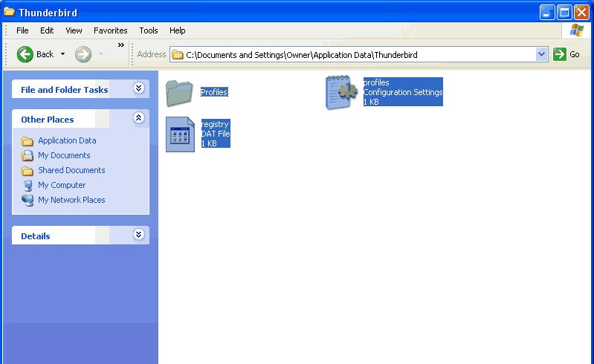Click the Details heading text

(36, 236)
